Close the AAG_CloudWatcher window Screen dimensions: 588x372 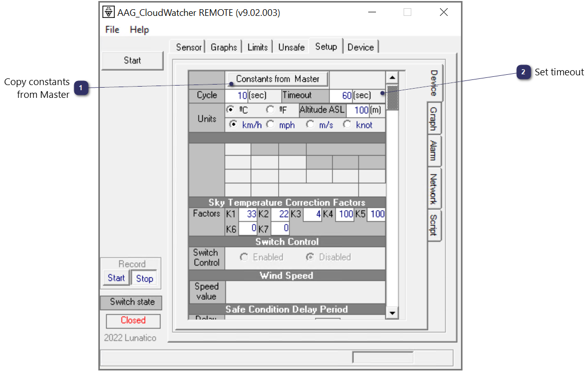(444, 12)
